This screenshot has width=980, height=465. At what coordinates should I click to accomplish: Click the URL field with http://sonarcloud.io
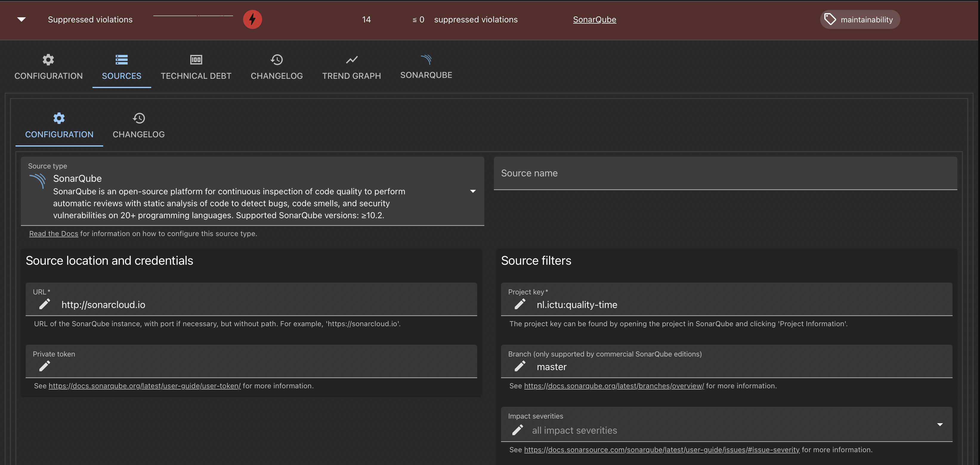[251, 299]
